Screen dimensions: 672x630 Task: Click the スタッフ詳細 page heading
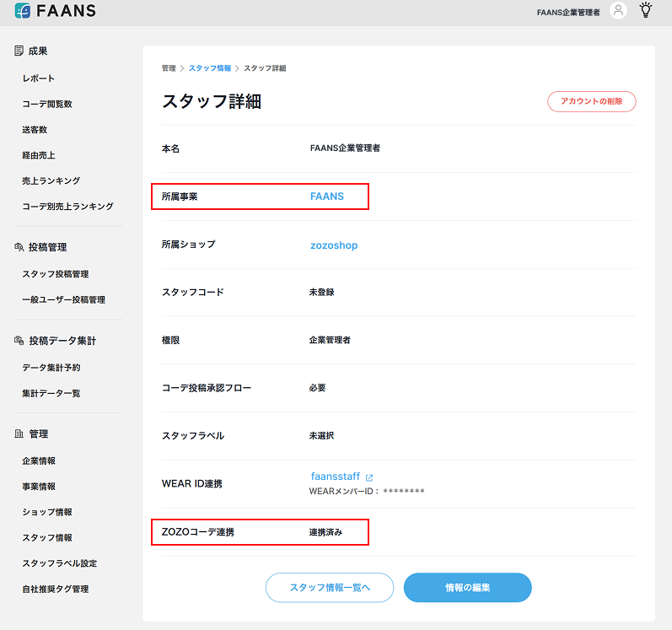tap(212, 101)
